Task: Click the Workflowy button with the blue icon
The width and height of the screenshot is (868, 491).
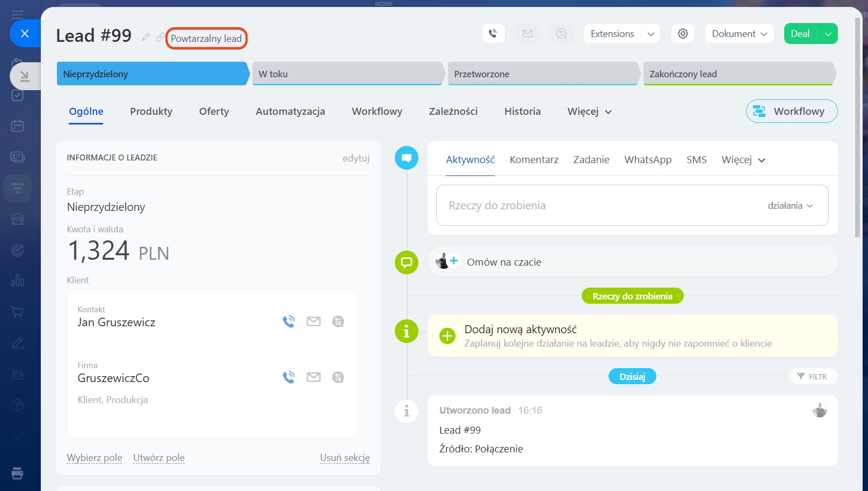Action: point(791,111)
